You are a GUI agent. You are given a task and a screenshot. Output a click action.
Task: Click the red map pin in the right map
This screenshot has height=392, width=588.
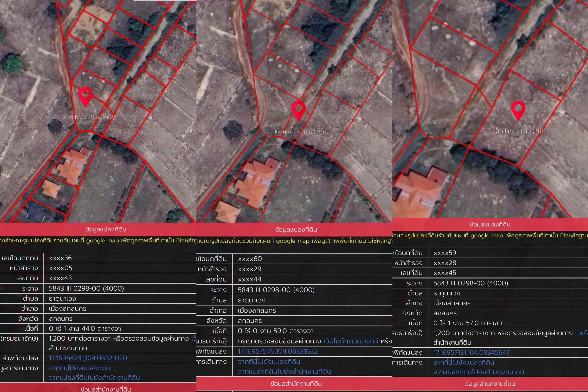(518, 111)
